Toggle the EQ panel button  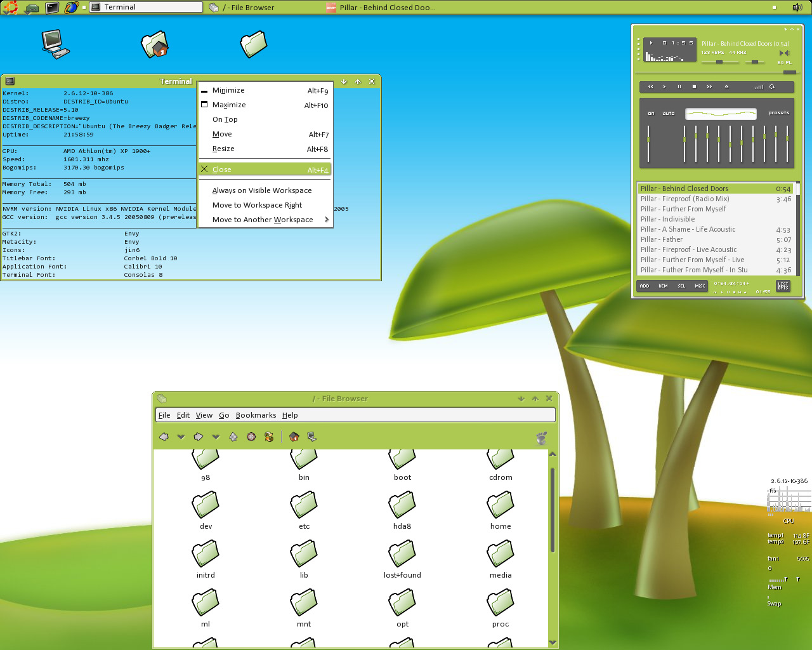781,63
